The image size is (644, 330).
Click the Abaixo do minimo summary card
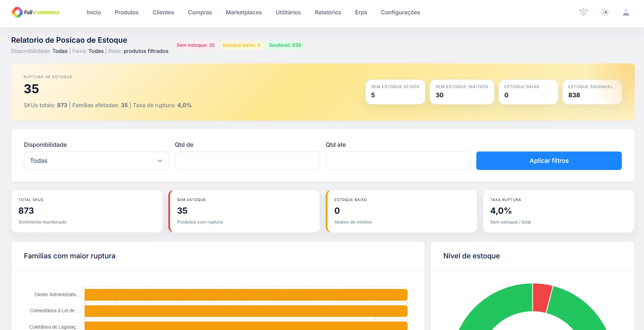coord(402,211)
